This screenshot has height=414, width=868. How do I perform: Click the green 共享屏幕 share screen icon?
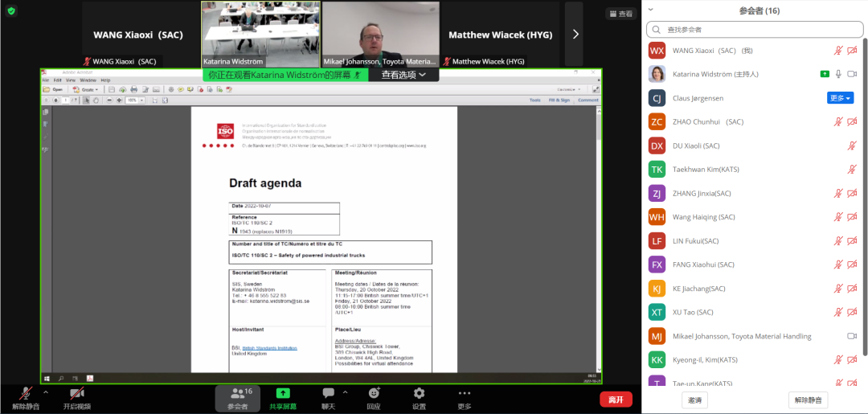pyautogui.click(x=283, y=393)
